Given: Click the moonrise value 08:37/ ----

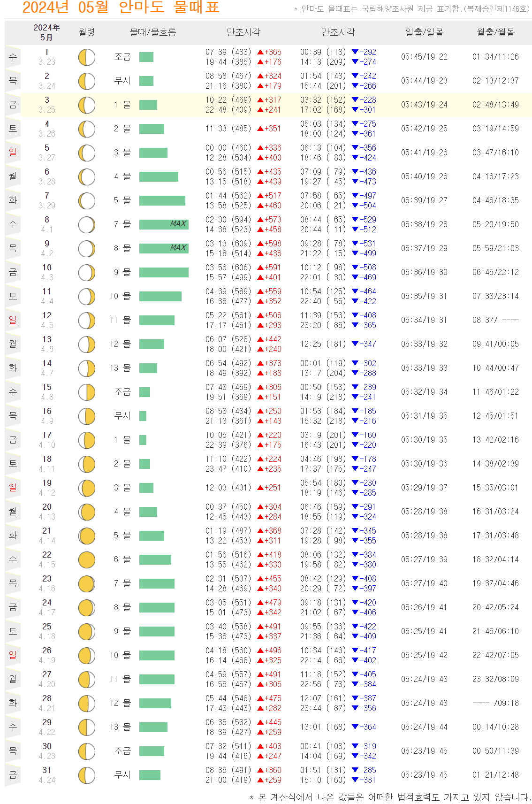Looking at the screenshot, I should (x=496, y=320).
